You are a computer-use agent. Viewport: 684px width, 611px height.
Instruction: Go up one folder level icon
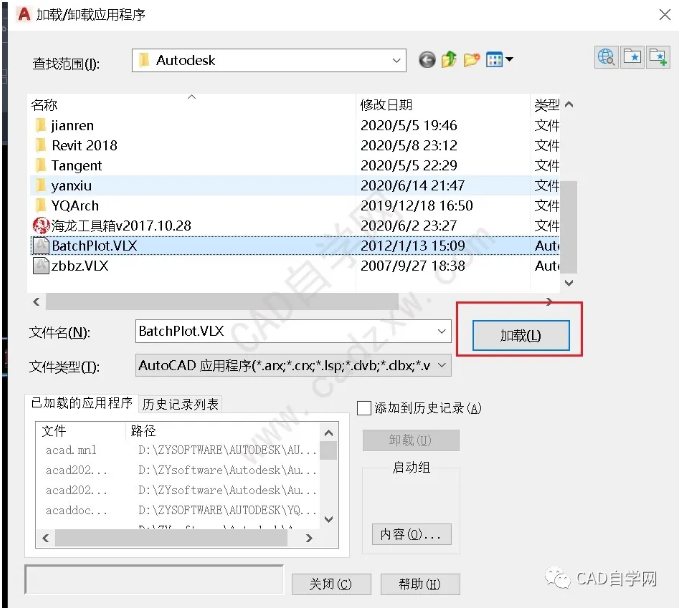point(449,59)
